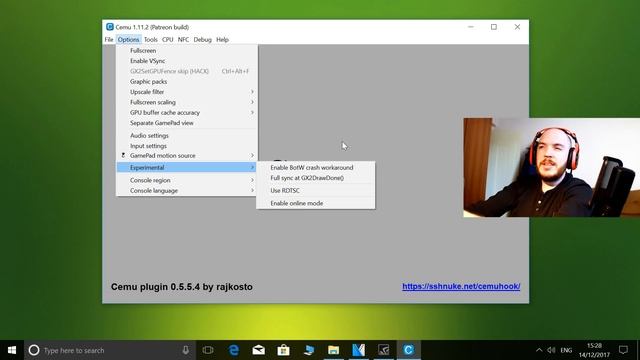
Task: Expand Upscale filter submenu
Action: 187,92
